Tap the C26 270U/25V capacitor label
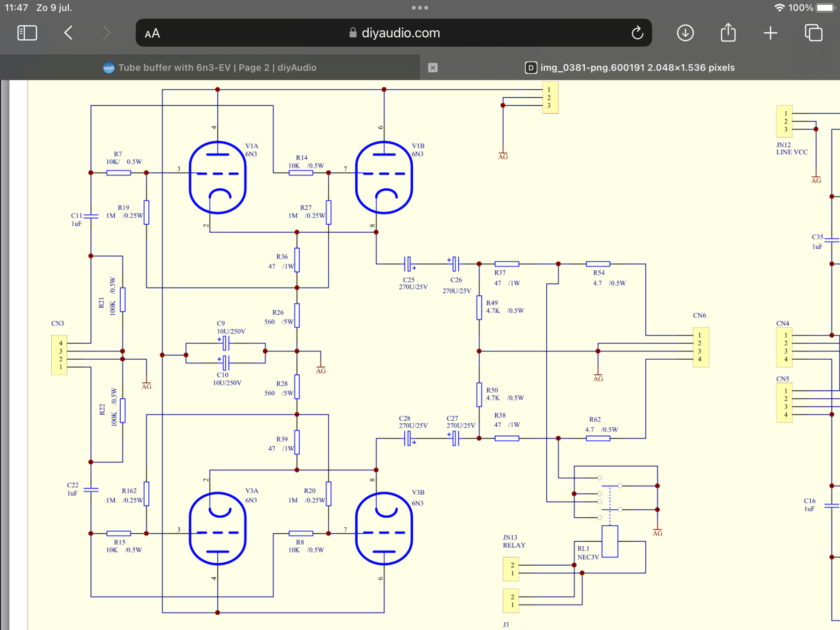The width and height of the screenshot is (840, 630). [457, 285]
